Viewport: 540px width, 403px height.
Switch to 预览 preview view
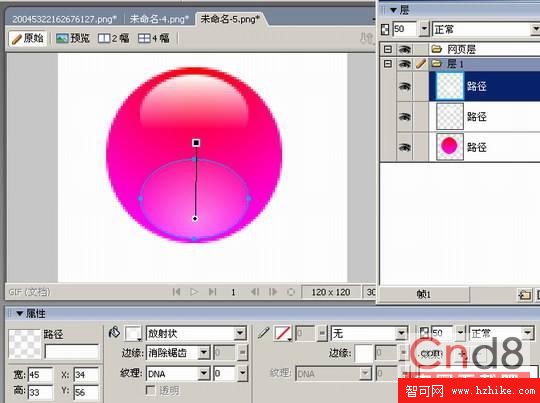[x=73, y=38]
